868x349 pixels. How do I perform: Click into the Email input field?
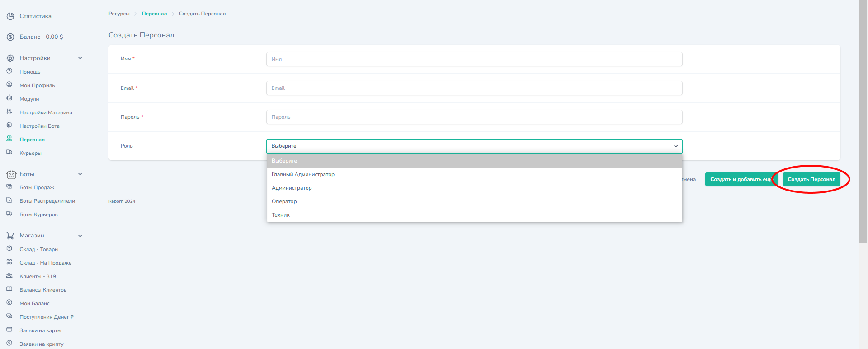(474, 88)
